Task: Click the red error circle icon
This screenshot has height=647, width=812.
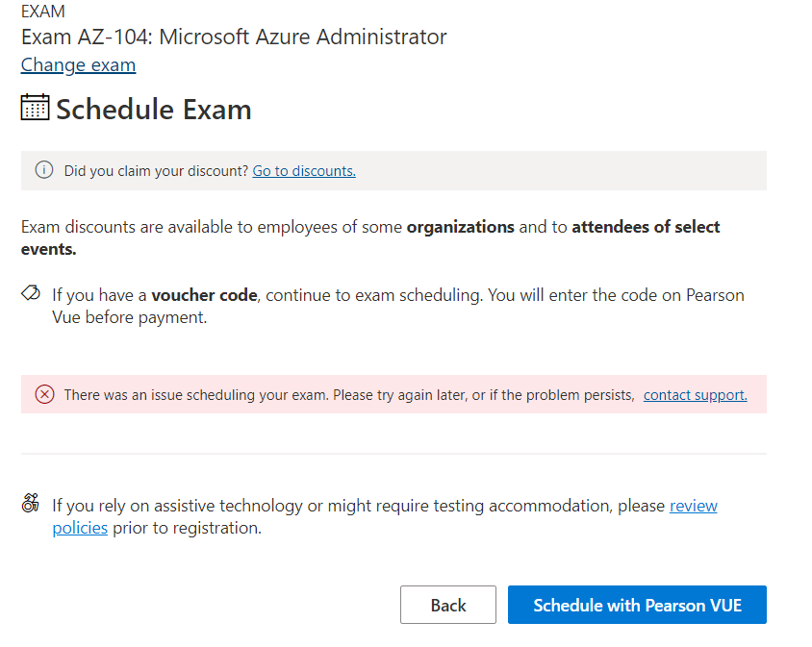Action: [x=44, y=394]
